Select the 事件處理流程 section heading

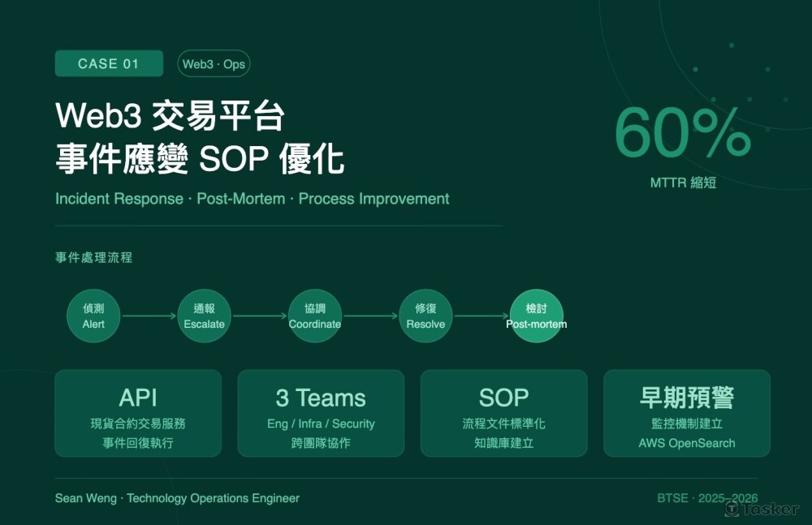click(93, 258)
